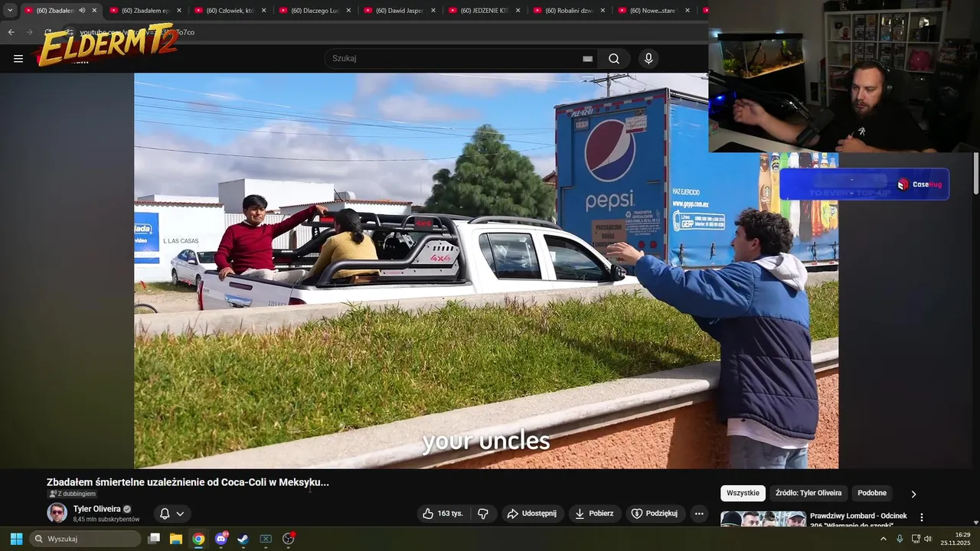980x551 pixels.
Task: Open File Explorer from the taskbar
Action: (x=176, y=539)
